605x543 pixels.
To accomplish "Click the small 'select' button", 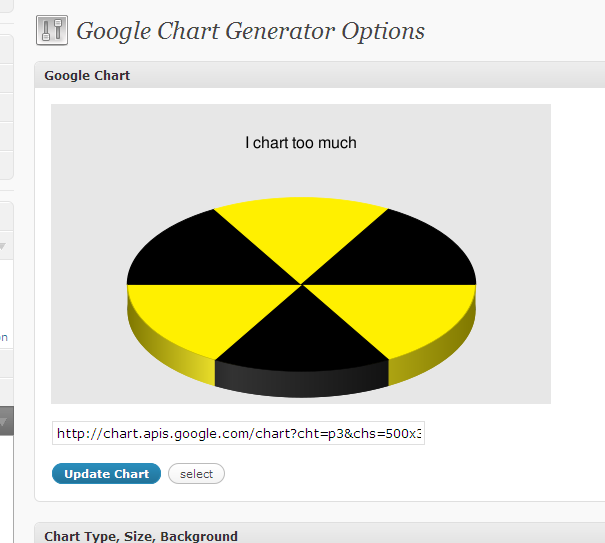I will pos(196,474).
